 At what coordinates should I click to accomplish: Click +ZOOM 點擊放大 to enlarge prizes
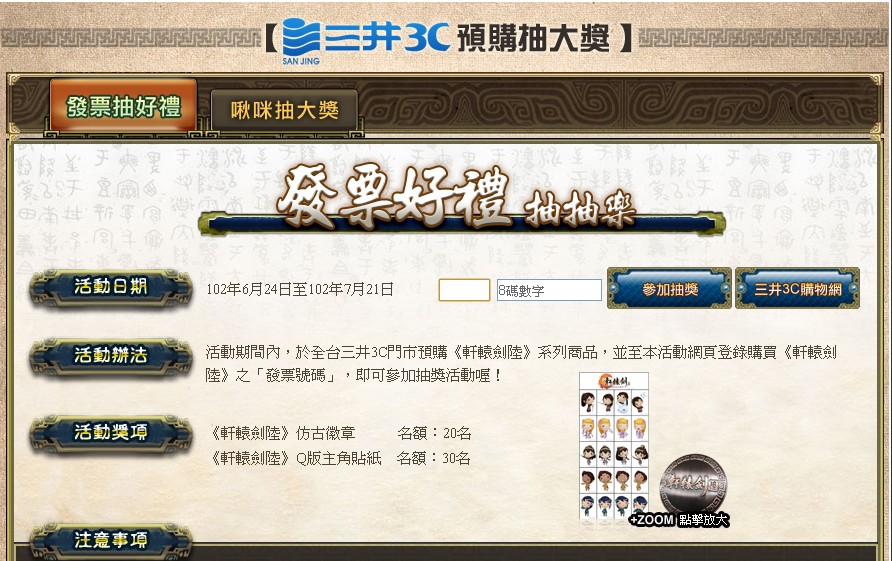pyautogui.click(x=679, y=520)
